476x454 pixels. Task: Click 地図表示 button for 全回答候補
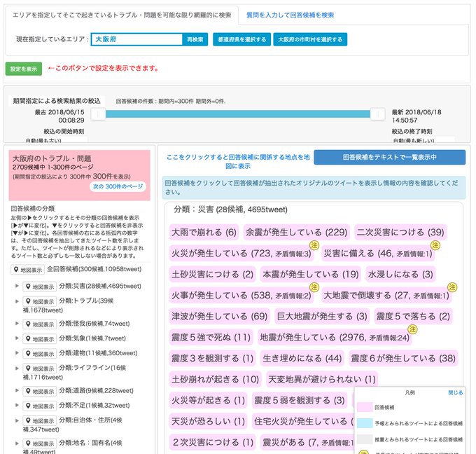[x=27, y=270]
